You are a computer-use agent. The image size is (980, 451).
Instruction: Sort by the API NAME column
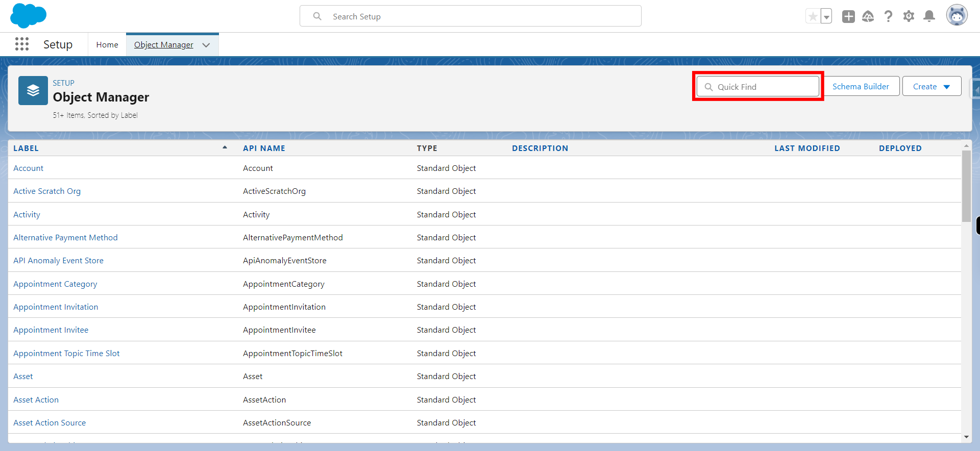[x=264, y=148]
